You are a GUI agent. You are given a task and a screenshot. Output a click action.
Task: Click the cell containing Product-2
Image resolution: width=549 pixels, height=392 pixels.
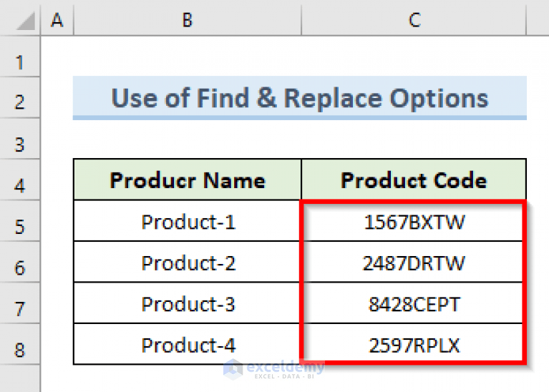tap(188, 262)
